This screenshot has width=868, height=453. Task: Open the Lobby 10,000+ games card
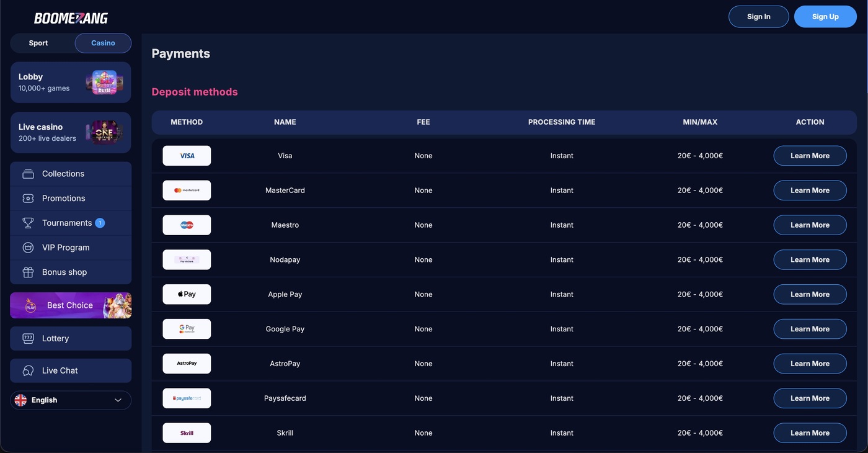pyautogui.click(x=71, y=83)
